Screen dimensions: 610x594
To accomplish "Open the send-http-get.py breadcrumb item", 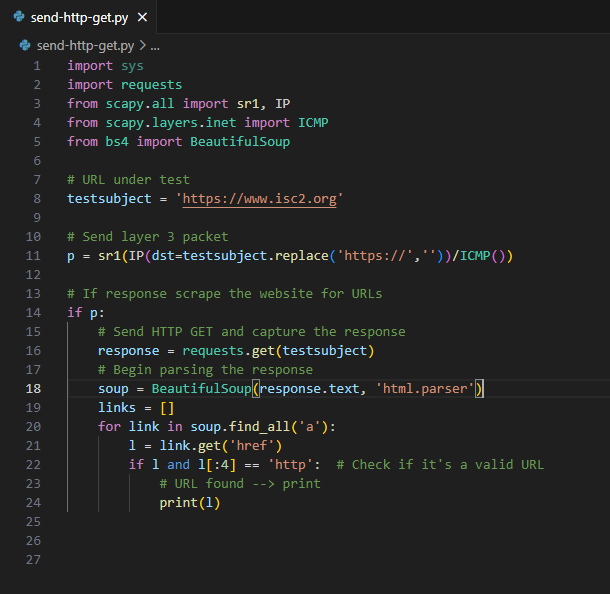I will pos(84,45).
